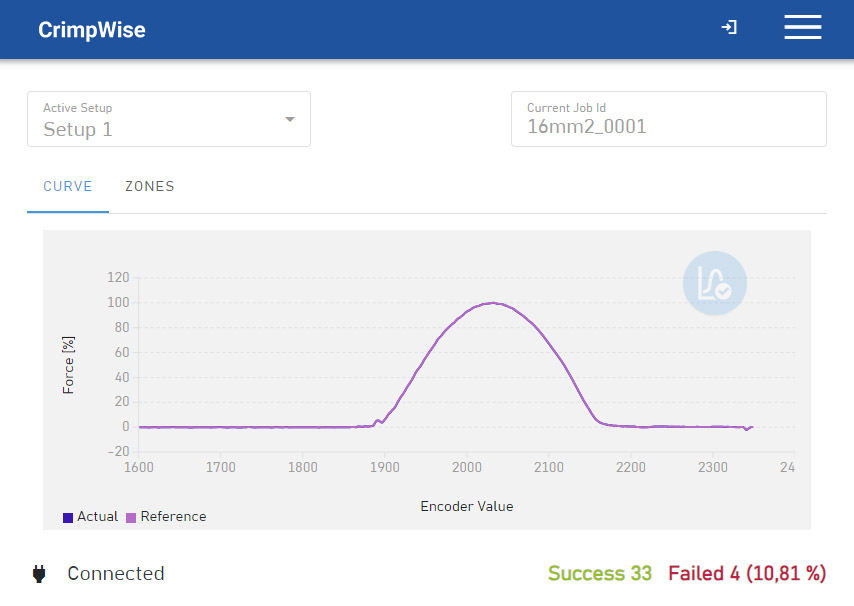
Task: Click the plug connection status icon
Action: pos(40,574)
